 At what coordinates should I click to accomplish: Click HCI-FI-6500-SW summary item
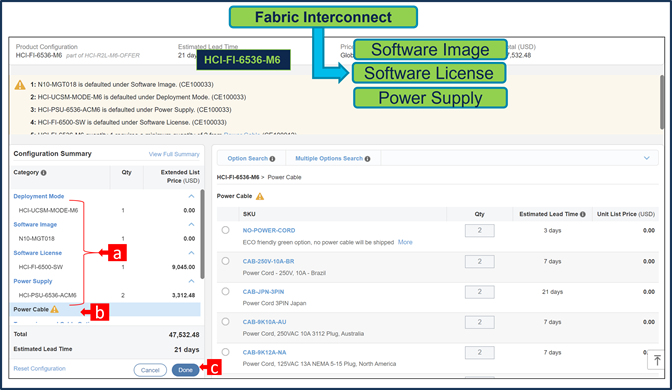pos(41,267)
